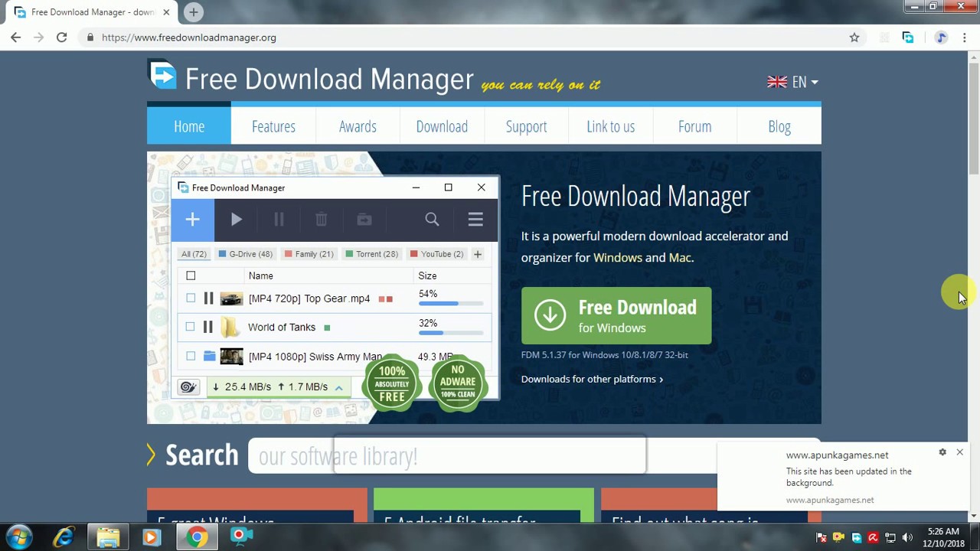Click the Free Download Manager site logo
The image size is (980, 551).
(x=162, y=76)
